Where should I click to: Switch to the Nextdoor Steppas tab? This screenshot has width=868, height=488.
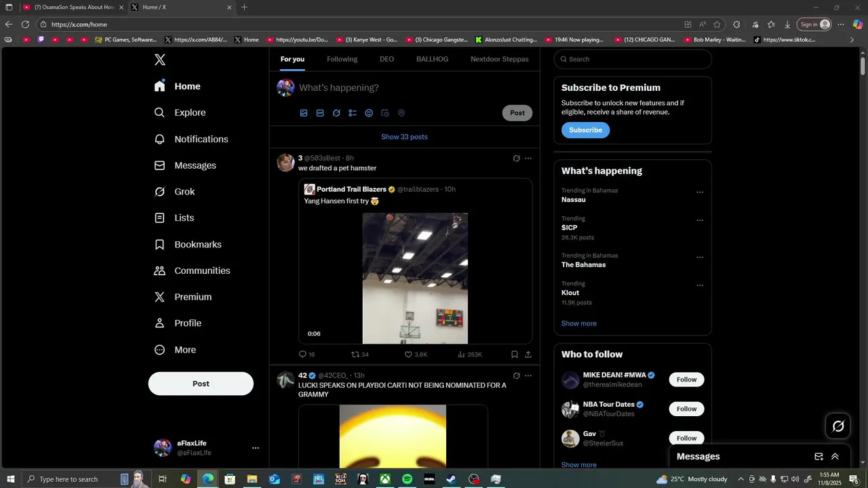500,59
